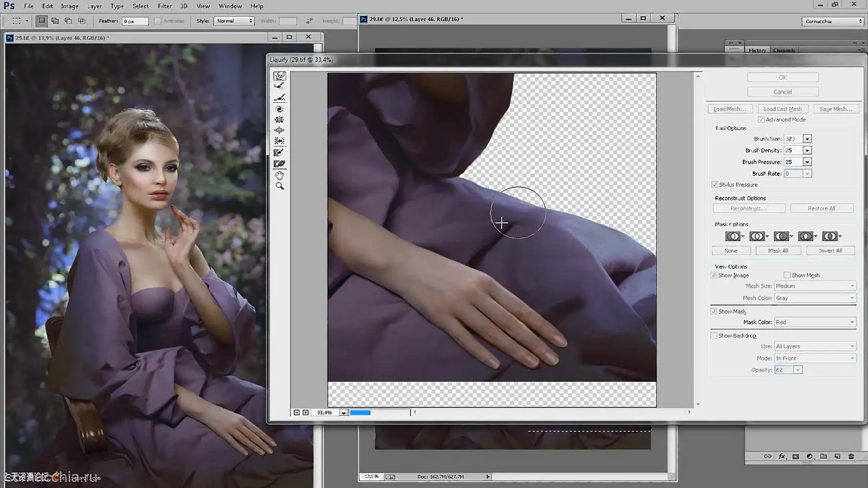Select the Zoom tool in Liquify
Viewport: 868px width, 488px height.
(x=279, y=186)
